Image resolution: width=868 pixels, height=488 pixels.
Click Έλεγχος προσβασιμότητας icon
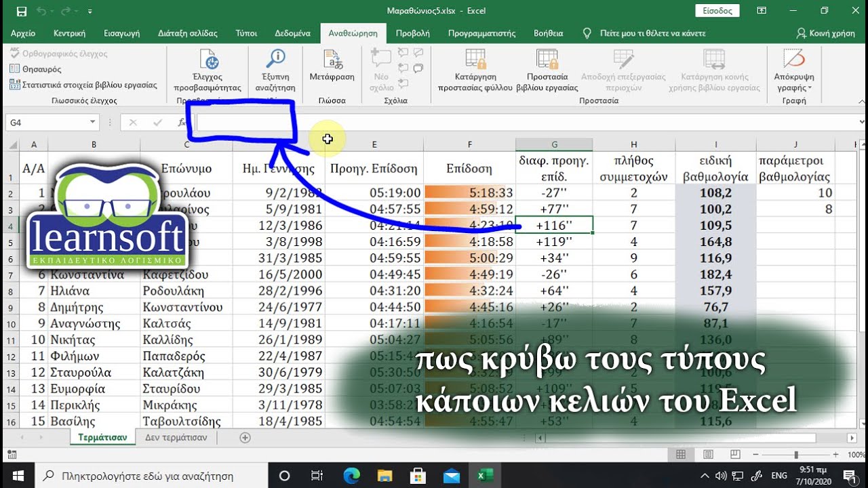coord(208,59)
